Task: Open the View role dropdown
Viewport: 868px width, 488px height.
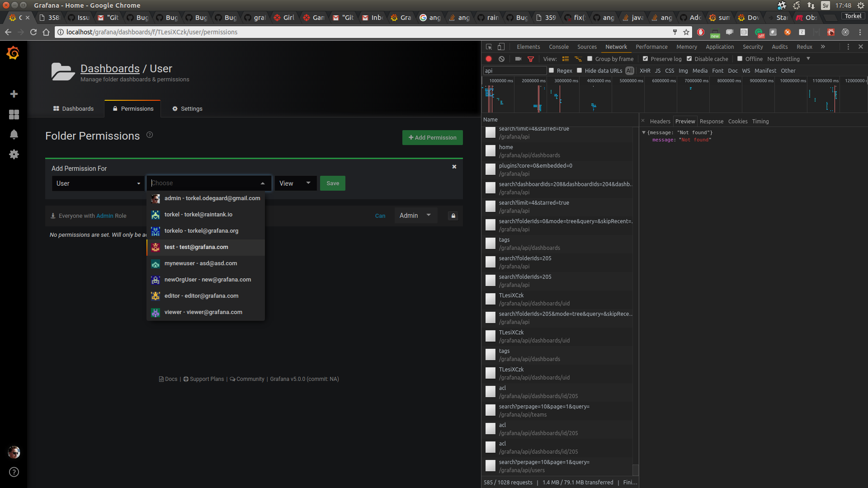Action: [x=295, y=183]
